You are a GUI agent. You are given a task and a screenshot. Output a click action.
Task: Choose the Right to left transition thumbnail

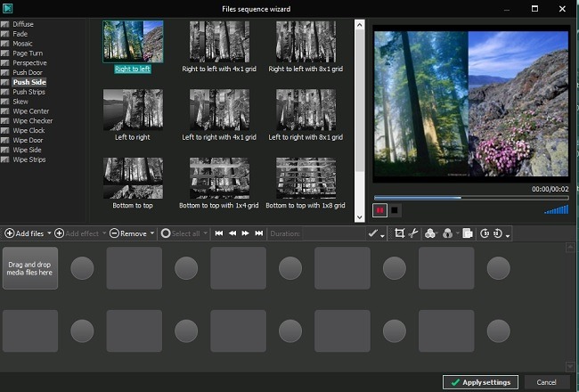point(133,41)
